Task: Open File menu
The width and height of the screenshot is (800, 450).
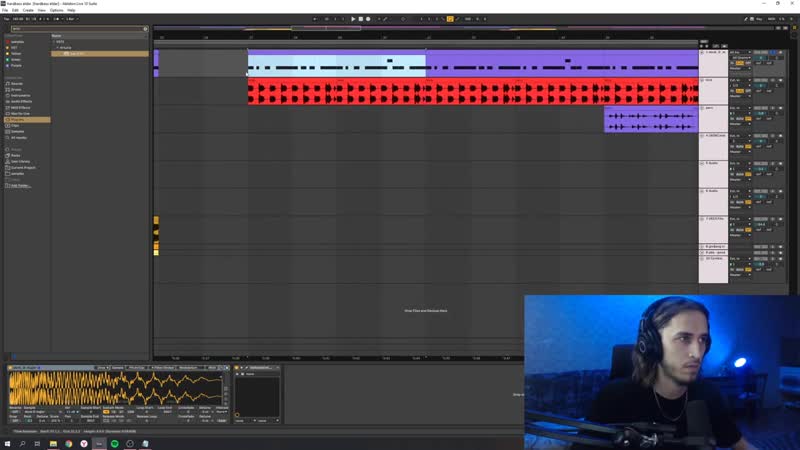Action: (x=5, y=10)
